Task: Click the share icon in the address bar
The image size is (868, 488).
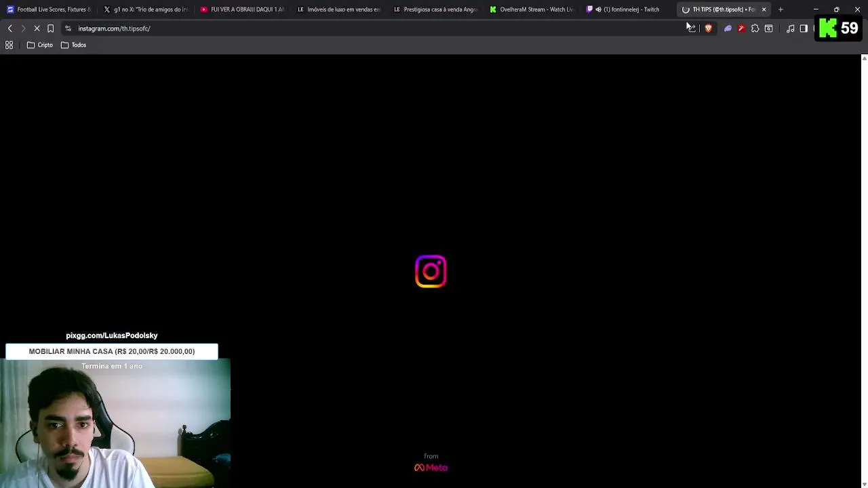Action: point(691,28)
